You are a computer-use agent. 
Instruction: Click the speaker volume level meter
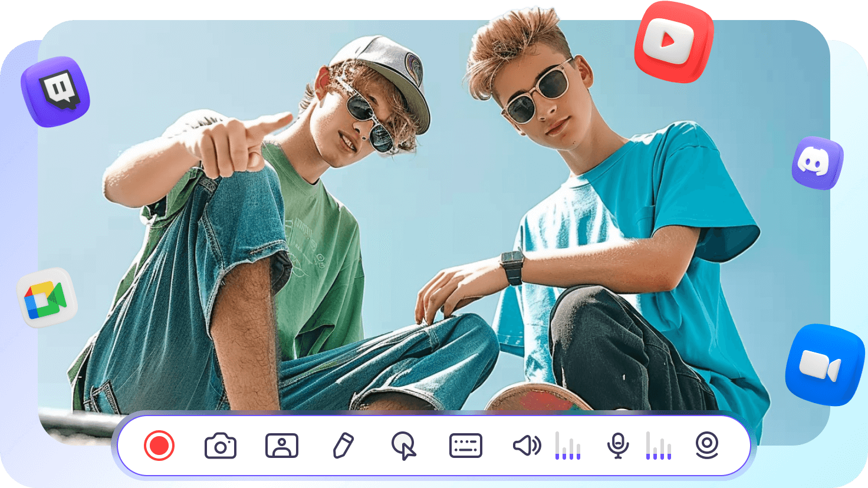[568, 446]
